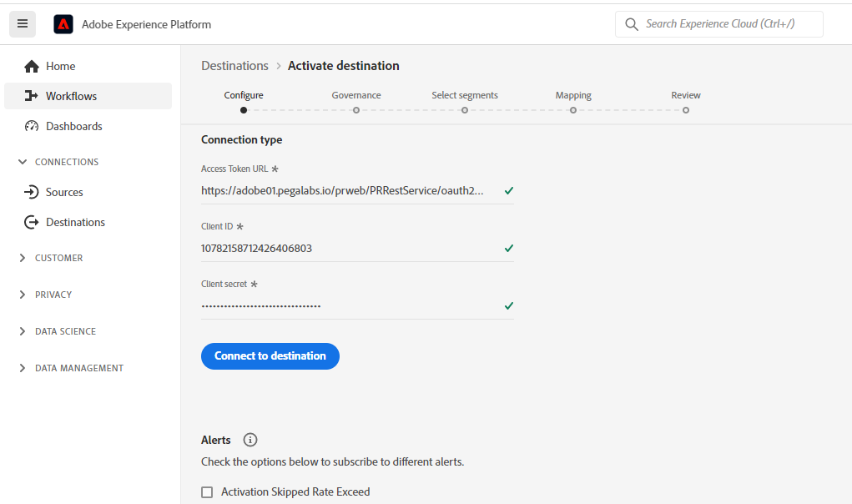Click the Workflows sidebar icon
The image size is (852, 504).
pyautogui.click(x=32, y=96)
